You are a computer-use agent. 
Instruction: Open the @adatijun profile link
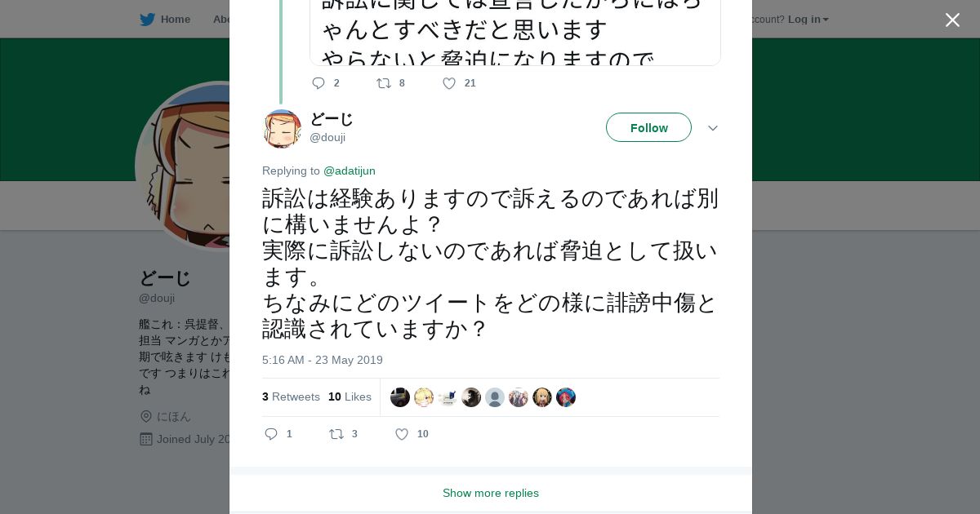(x=349, y=171)
